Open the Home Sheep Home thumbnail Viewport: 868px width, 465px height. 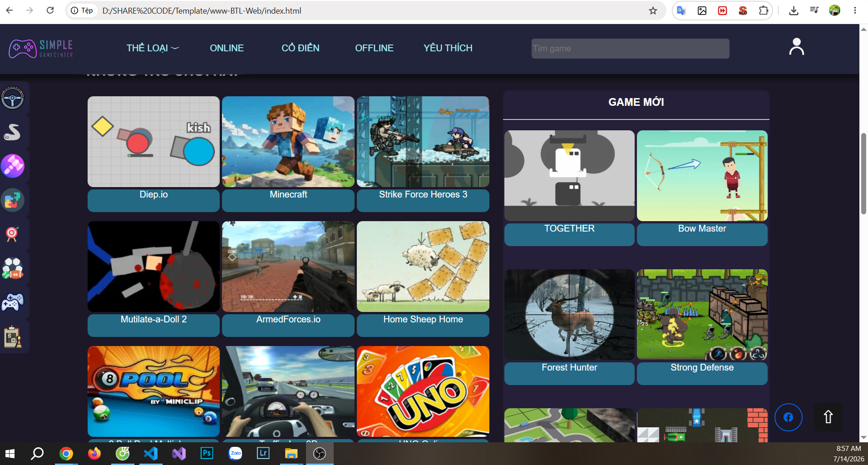click(423, 267)
